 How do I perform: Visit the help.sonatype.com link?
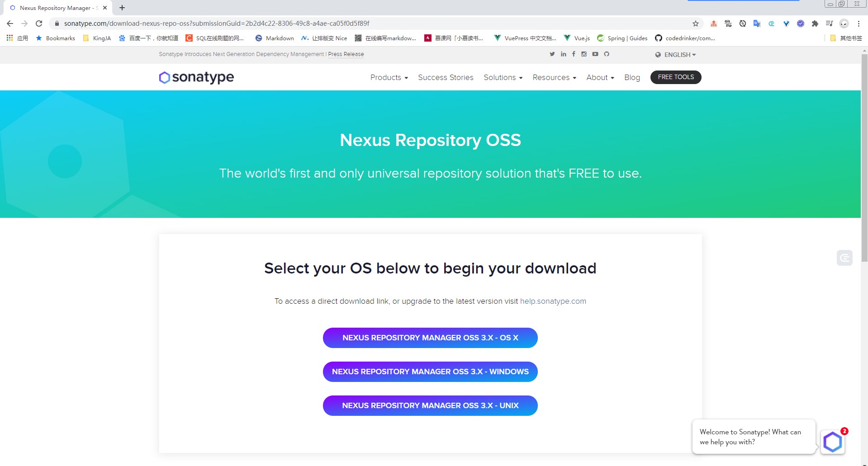pos(553,301)
